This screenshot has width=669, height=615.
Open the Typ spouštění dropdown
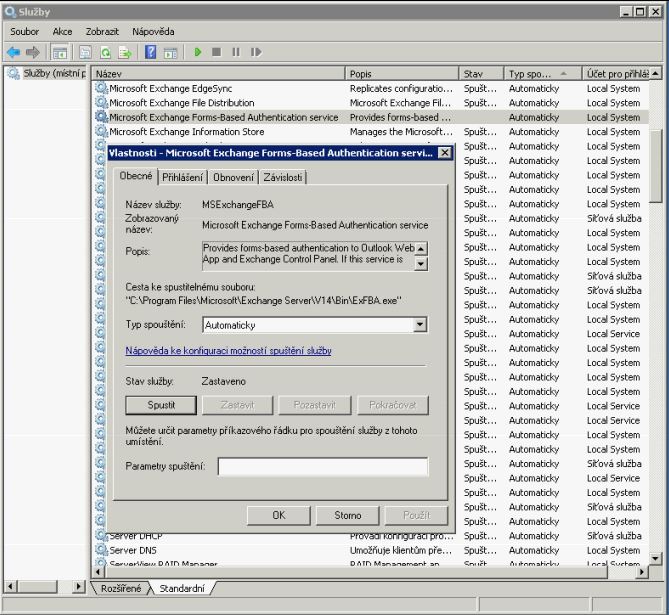point(420,325)
